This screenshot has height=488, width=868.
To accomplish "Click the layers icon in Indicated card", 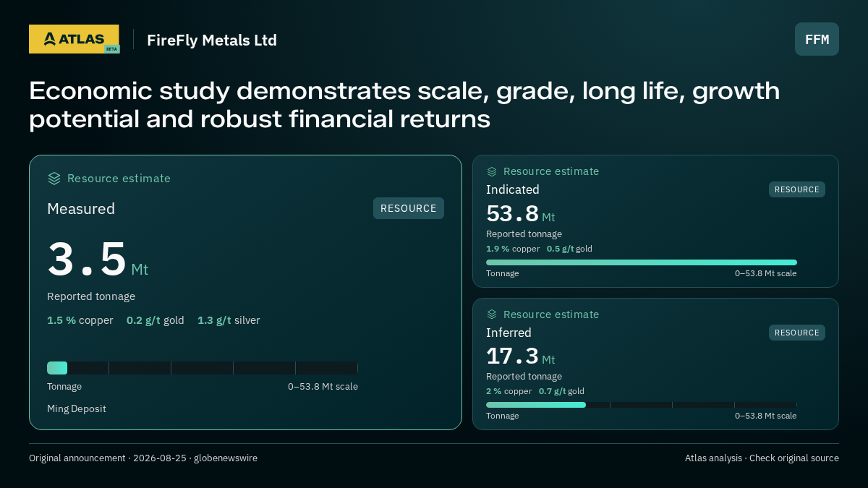I will tap(492, 171).
